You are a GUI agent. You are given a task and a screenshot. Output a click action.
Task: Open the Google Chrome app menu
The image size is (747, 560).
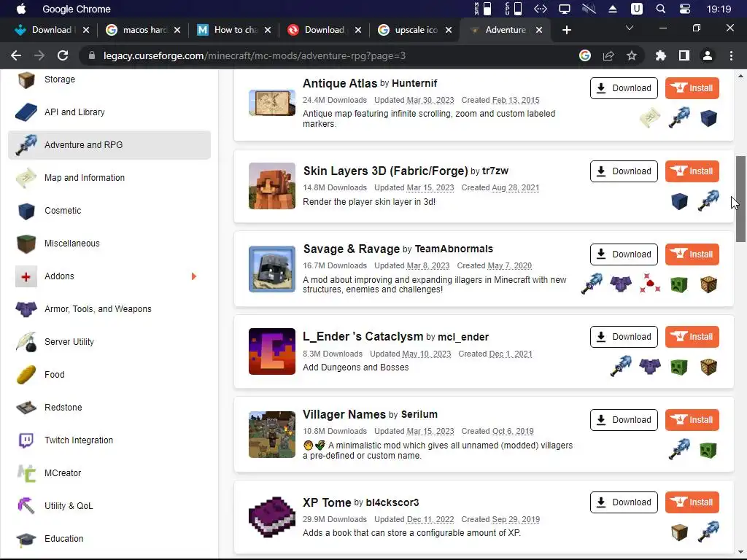point(76,9)
